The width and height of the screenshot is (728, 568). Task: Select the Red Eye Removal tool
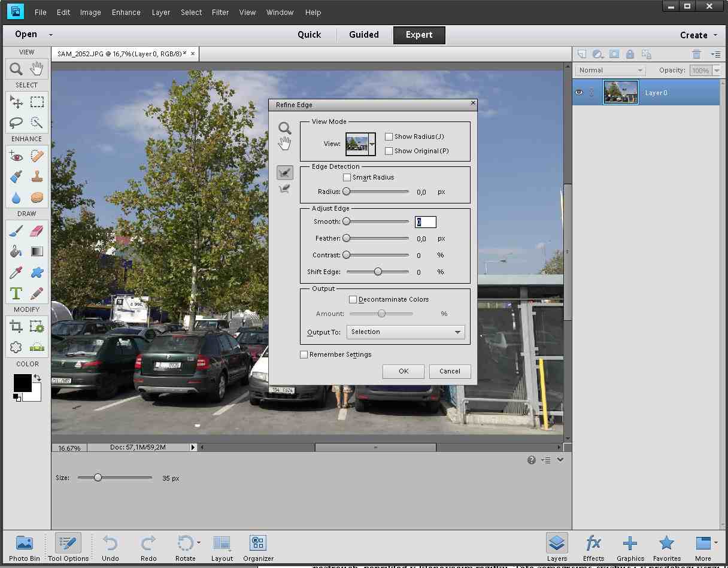pyautogui.click(x=16, y=157)
